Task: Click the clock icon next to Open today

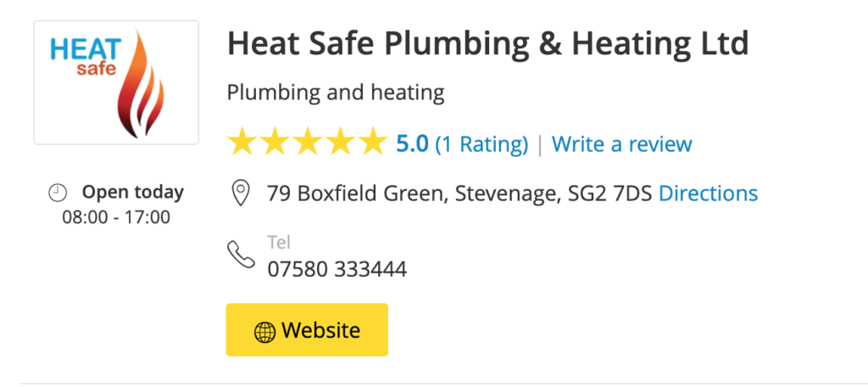Action: (58, 193)
